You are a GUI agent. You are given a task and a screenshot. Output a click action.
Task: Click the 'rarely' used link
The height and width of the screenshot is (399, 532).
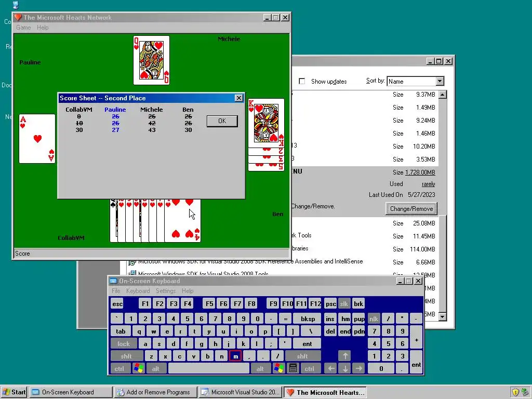pos(428,184)
